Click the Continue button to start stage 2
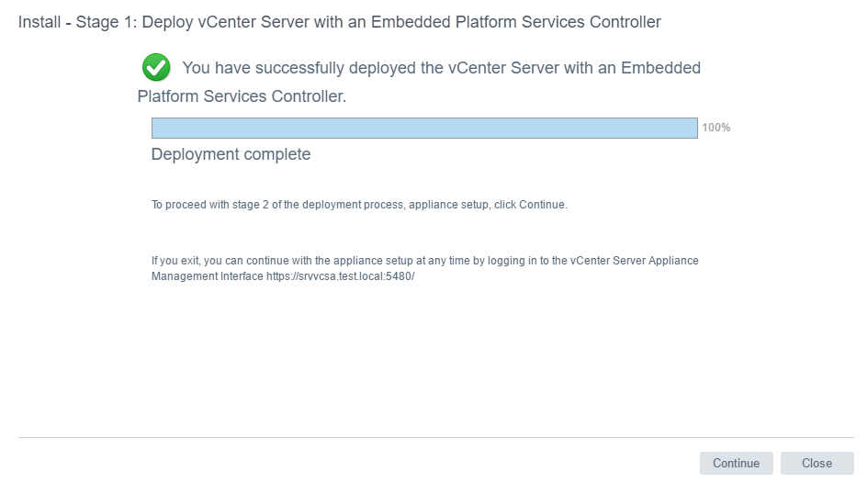 tap(736, 463)
